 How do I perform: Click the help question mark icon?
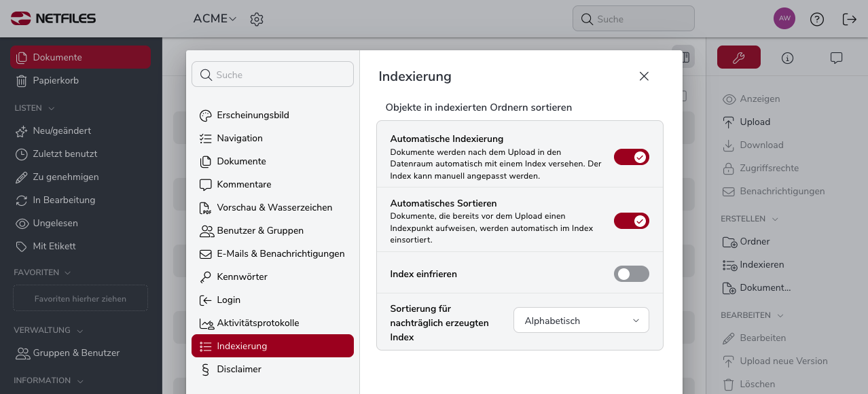point(817,19)
